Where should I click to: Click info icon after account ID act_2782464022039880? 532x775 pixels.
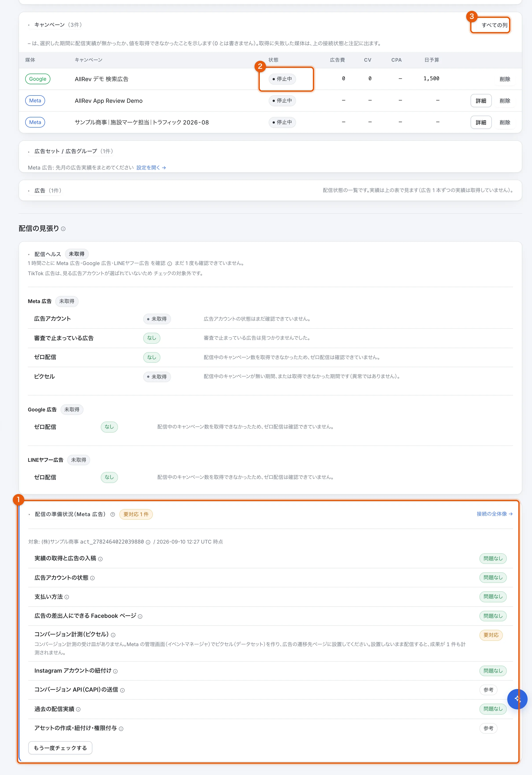(x=148, y=542)
